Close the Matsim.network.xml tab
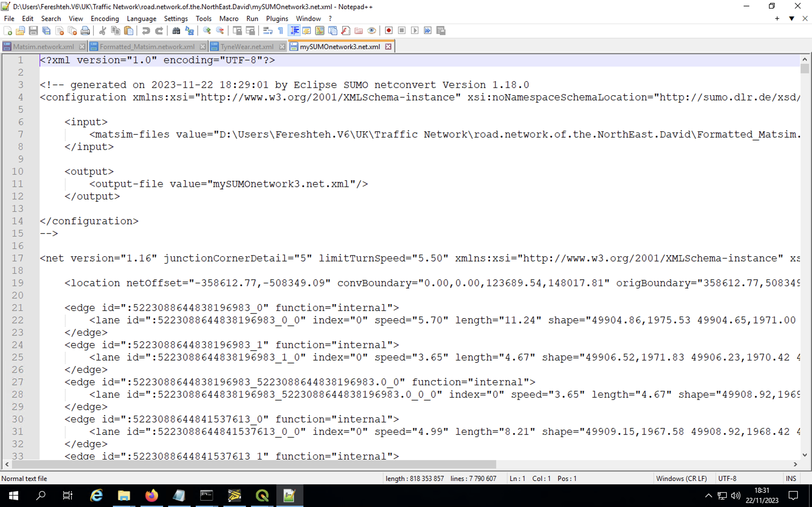The width and height of the screenshot is (812, 507). click(82, 46)
